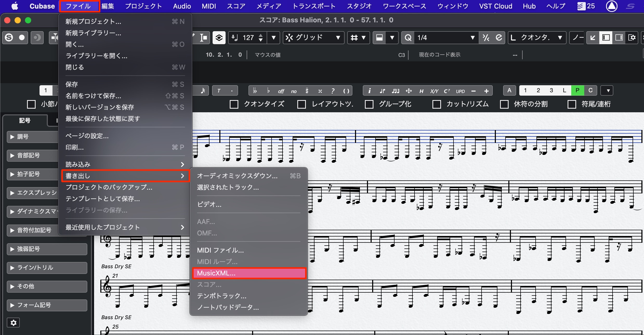Toggle the カット/リズム checkbox
644x335 pixels.
[x=437, y=104]
